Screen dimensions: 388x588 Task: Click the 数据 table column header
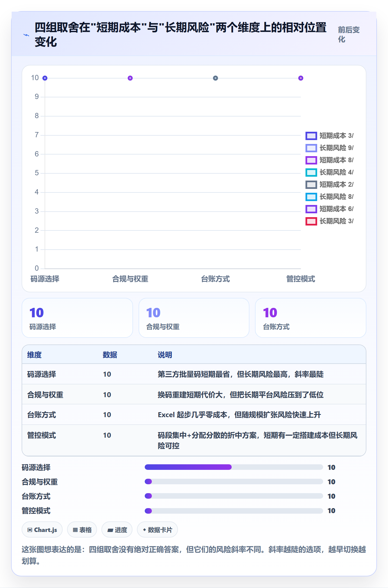click(x=110, y=355)
